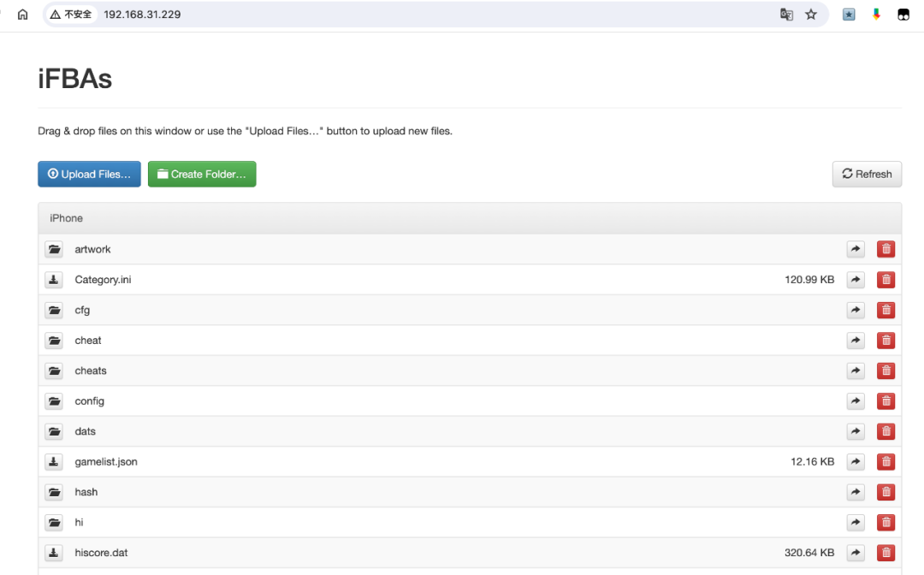Move hiscore.dat using the arrow icon
Screen dimensions: 924x575
856,553
